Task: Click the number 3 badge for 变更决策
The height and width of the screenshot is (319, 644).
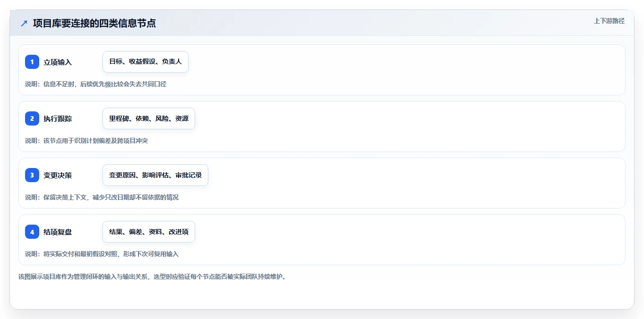Action: pyautogui.click(x=32, y=175)
